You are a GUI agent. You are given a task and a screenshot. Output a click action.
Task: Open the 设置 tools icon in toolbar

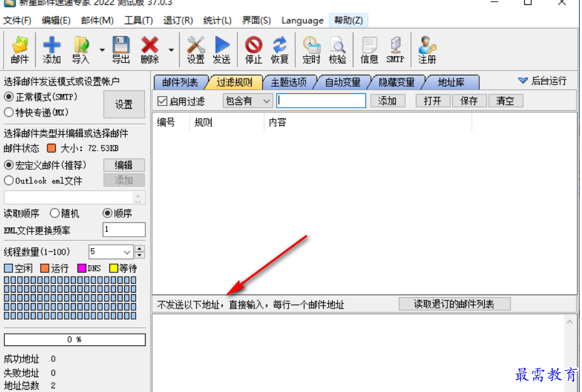click(x=196, y=49)
